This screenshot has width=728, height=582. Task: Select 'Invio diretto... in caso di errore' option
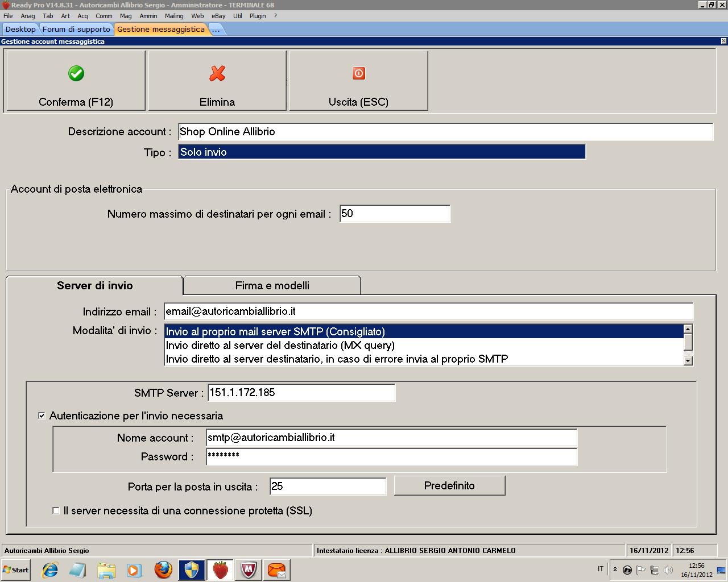click(x=424, y=359)
